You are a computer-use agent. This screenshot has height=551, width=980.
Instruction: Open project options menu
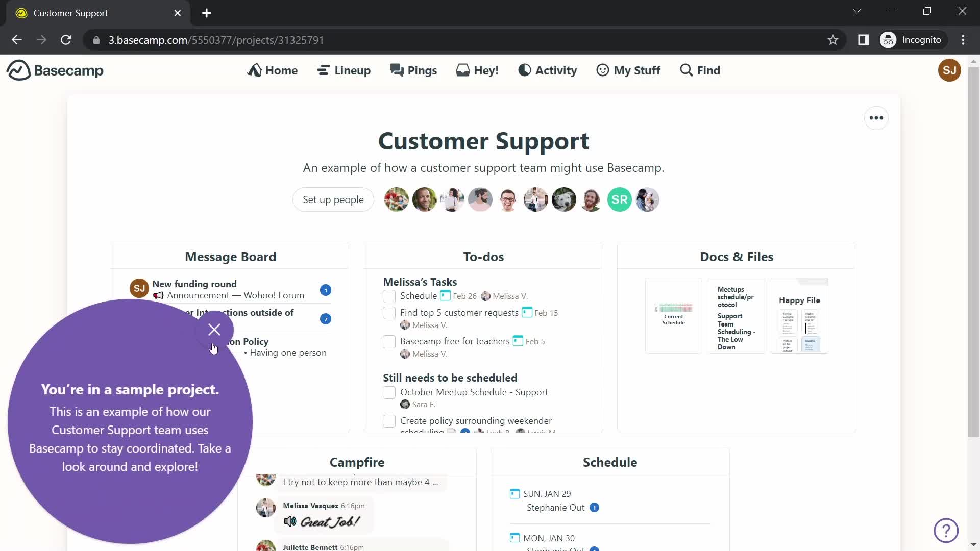click(x=876, y=118)
